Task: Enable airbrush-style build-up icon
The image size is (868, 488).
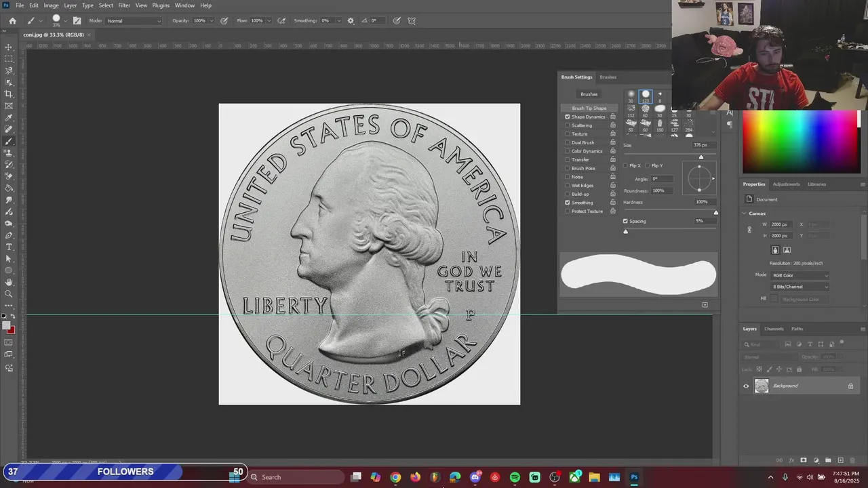Action: (x=281, y=21)
